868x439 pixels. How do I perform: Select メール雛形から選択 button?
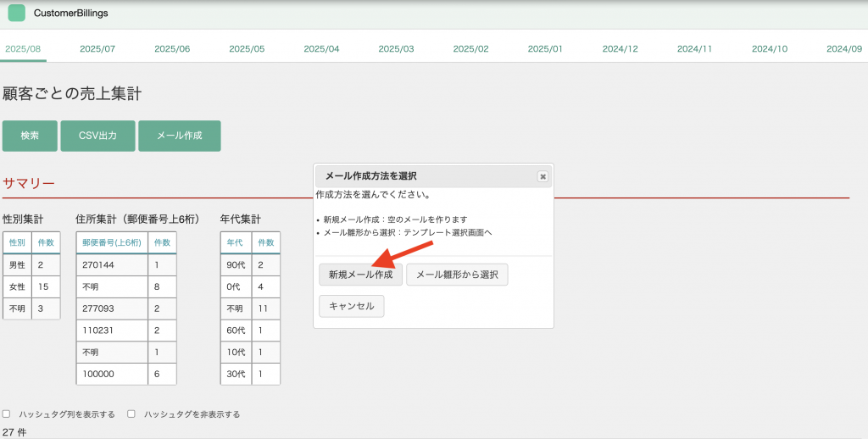457,275
